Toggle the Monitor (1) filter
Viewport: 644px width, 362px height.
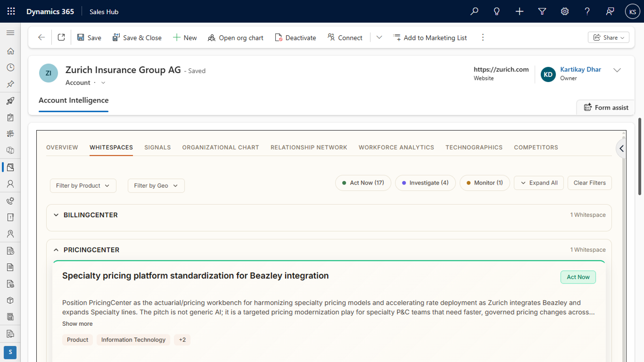click(x=485, y=183)
